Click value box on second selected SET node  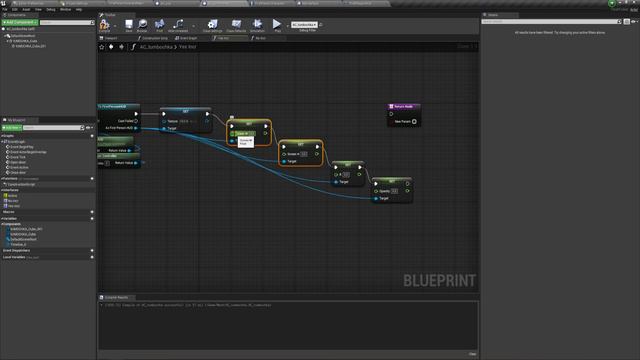click(304, 154)
